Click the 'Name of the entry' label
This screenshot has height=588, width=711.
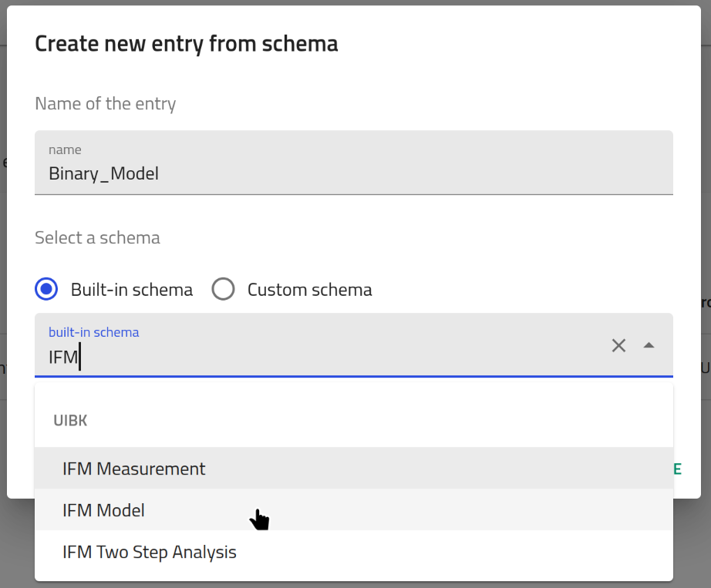coord(106,103)
